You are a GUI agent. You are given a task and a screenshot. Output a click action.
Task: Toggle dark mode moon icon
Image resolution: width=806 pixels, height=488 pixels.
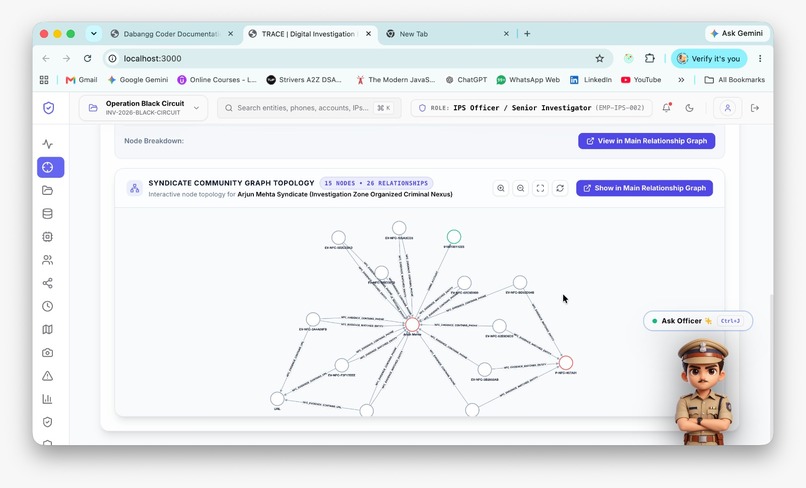coord(690,108)
